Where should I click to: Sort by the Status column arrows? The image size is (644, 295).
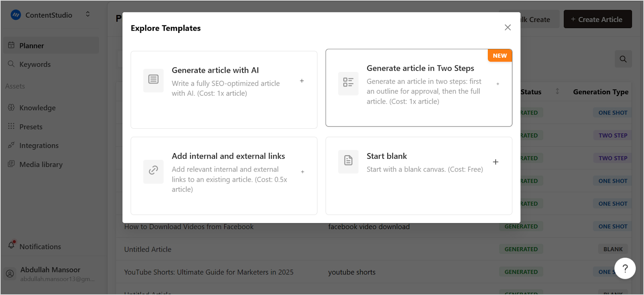click(x=557, y=91)
